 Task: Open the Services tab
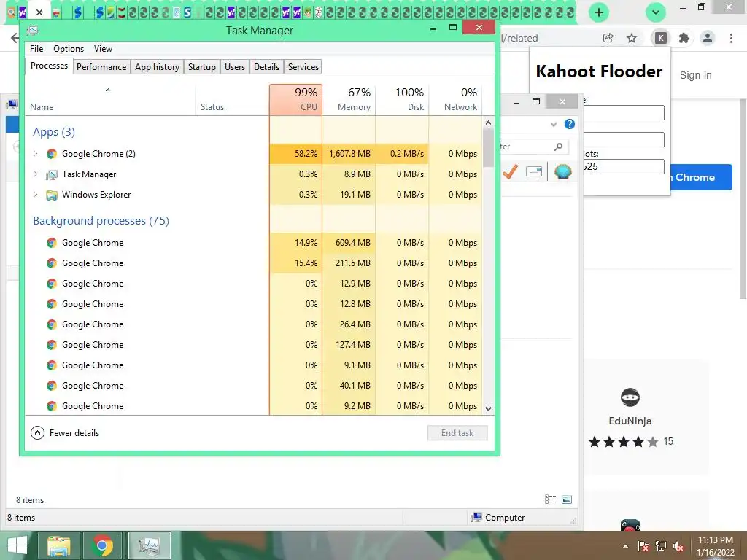click(303, 67)
